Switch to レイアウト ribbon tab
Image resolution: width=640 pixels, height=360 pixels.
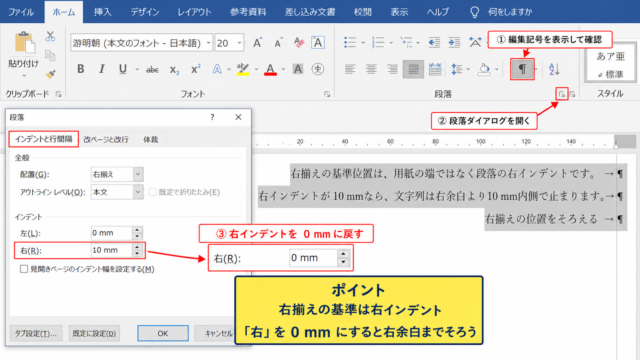point(194,12)
